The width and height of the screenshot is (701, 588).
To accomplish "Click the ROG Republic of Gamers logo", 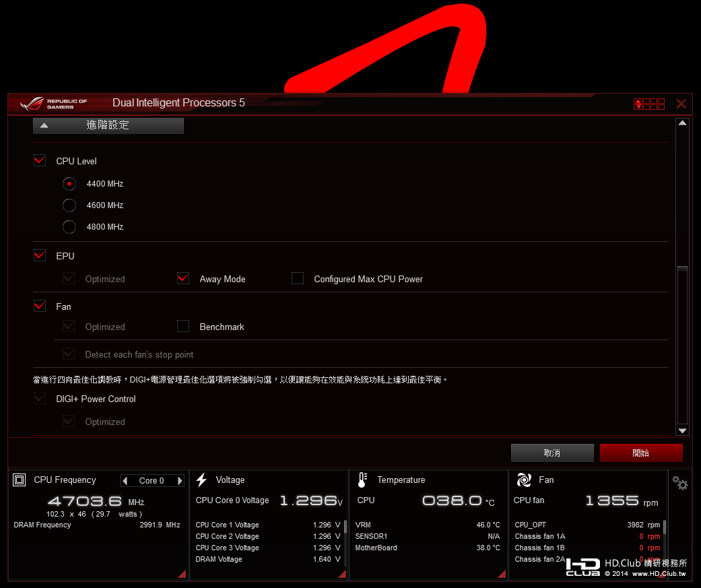I will coord(54,104).
